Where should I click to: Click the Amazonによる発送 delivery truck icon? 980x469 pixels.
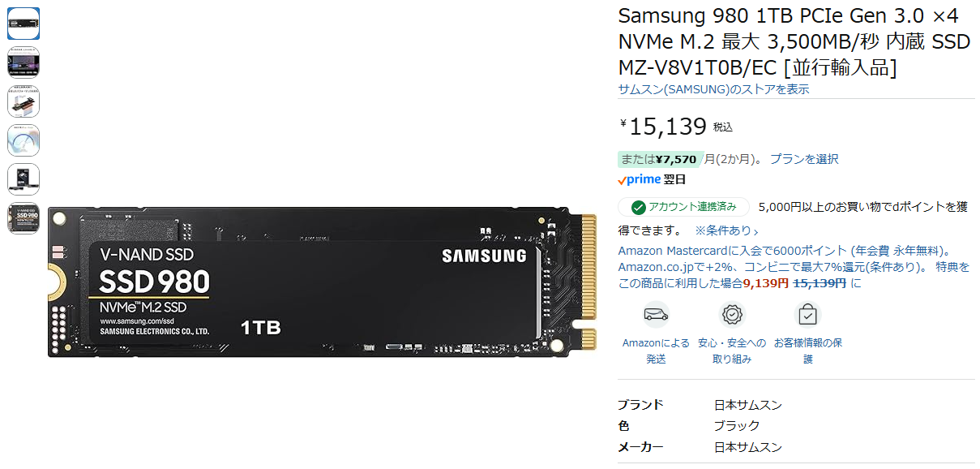(656, 314)
